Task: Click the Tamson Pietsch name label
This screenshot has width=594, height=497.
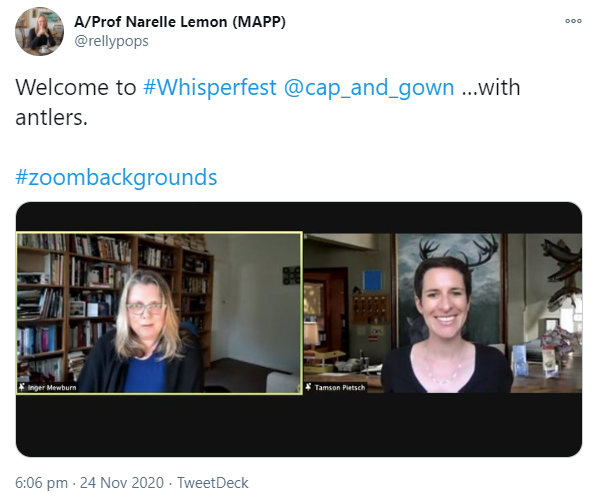Action: coord(340,387)
